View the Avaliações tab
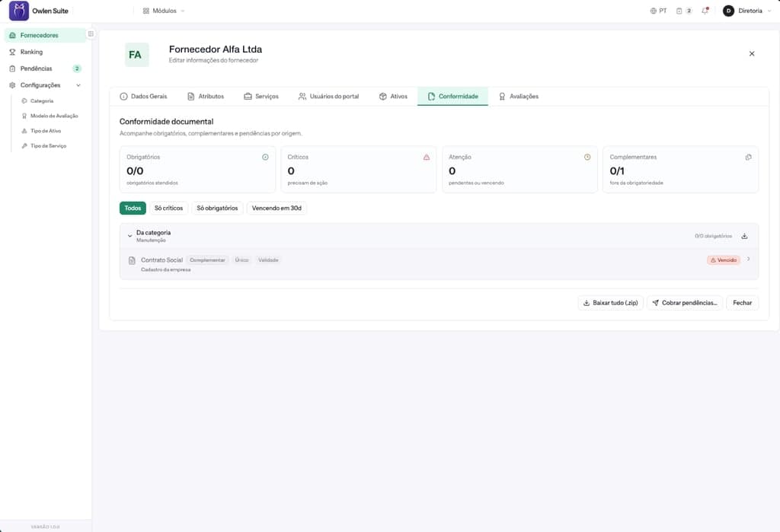The image size is (780, 532). coord(518,97)
